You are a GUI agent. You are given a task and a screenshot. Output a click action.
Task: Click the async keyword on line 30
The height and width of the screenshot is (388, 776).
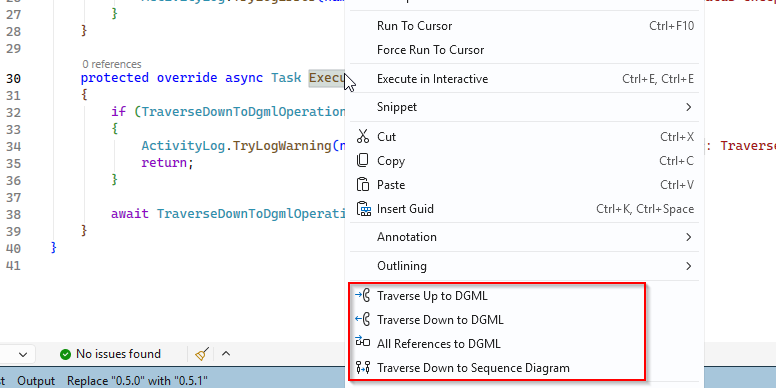[x=244, y=78]
